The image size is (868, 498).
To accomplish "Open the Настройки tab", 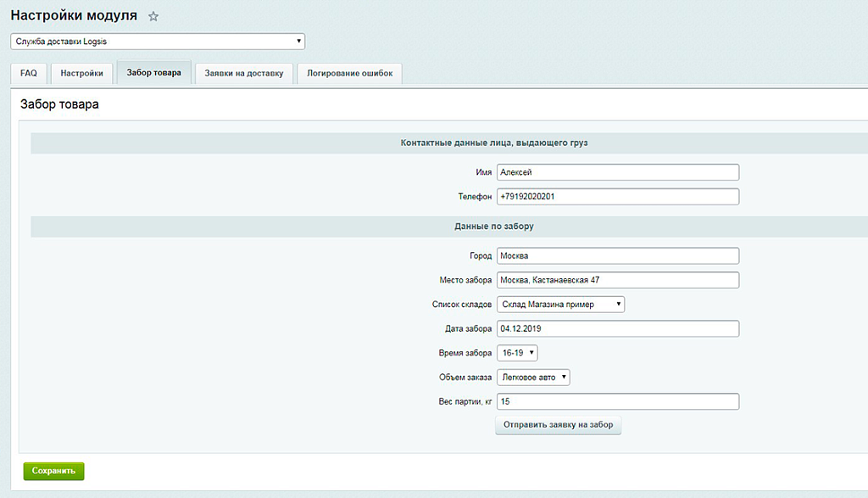I will pos(81,74).
